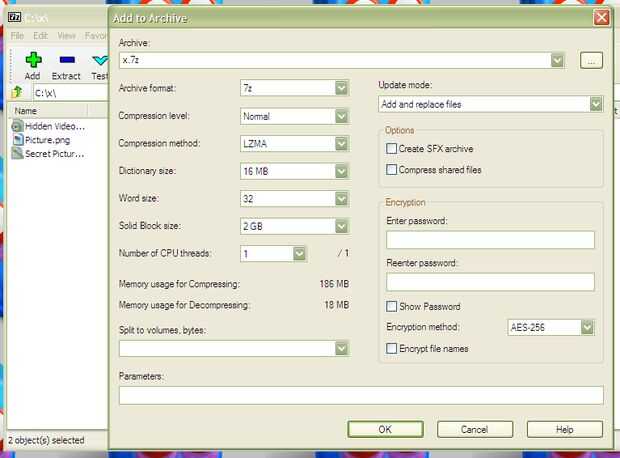
Task: Open the Edit menu in 7-Zip window
Action: pyautogui.click(x=40, y=36)
